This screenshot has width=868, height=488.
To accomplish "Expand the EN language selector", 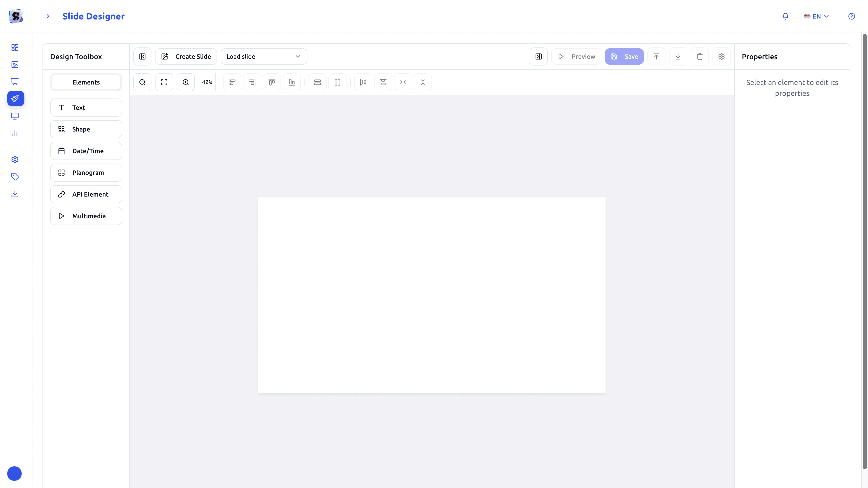I will click(816, 16).
